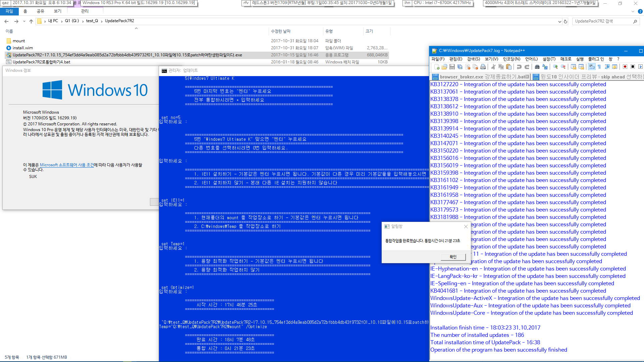The image size is (644, 362).
Task: Click Q1 (Q:) in the address breadcrumb
Action: [72, 21]
